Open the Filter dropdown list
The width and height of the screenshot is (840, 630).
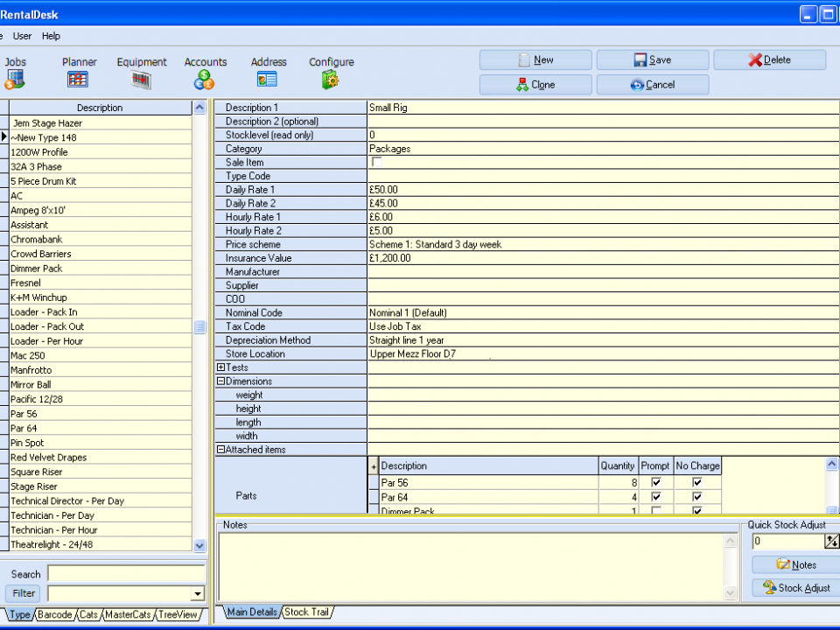[198, 594]
